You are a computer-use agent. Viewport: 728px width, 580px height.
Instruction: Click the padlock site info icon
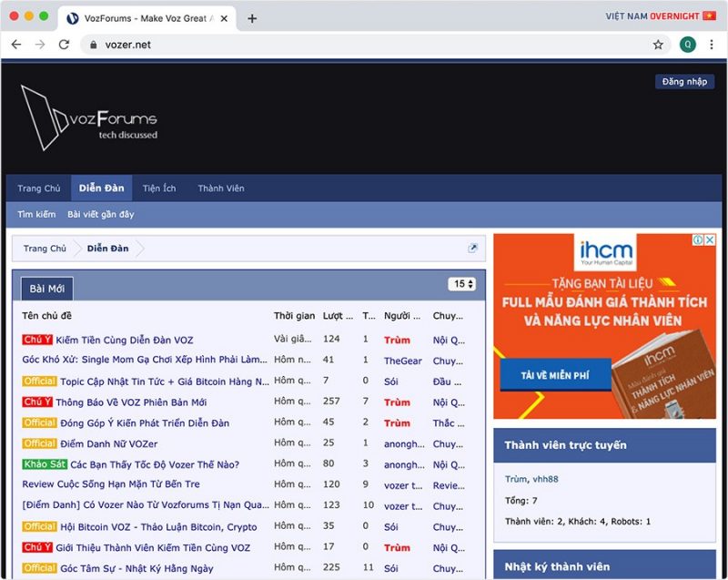[x=94, y=45]
